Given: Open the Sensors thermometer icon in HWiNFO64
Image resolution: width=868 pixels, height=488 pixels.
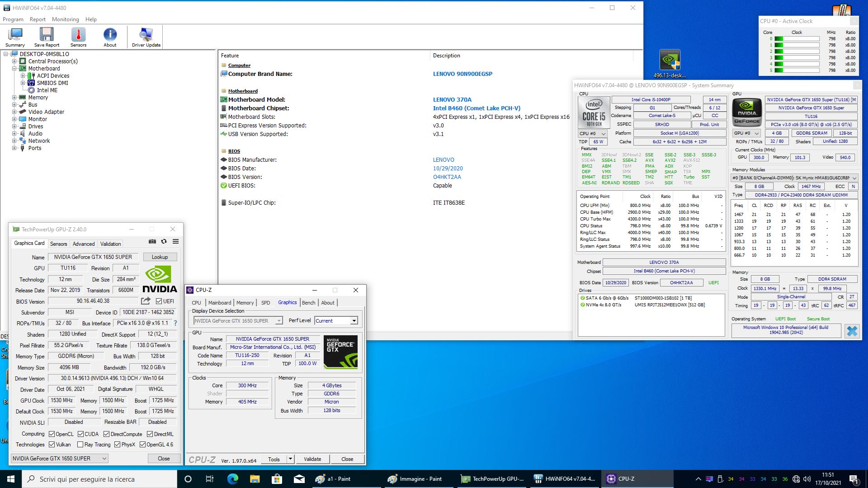Looking at the screenshot, I should tap(78, 37).
